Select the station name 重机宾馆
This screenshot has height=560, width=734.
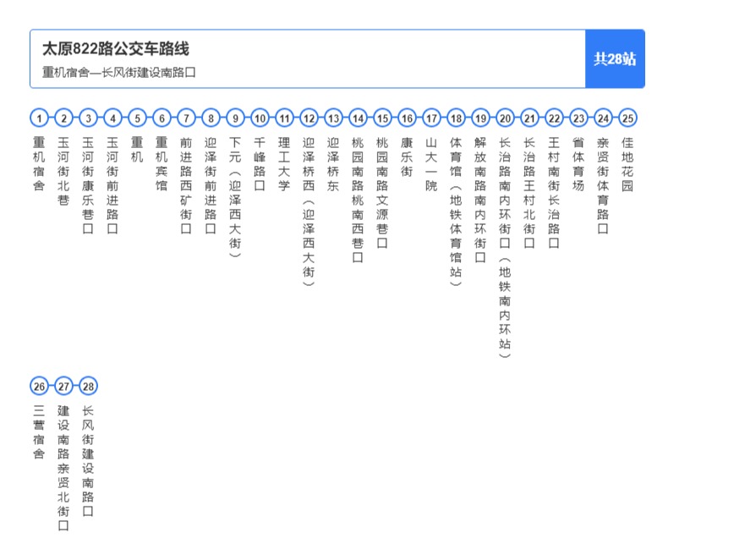click(x=162, y=163)
